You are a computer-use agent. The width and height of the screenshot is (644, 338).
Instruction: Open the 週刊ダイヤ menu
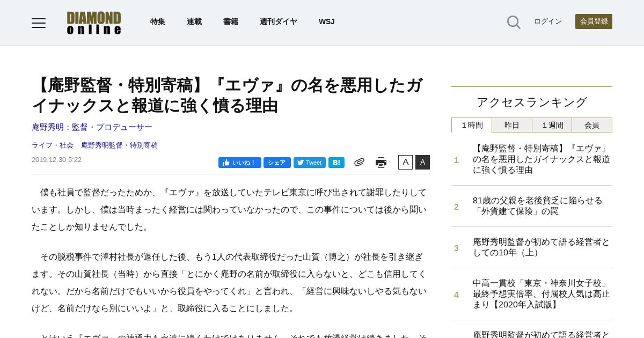pyautogui.click(x=279, y=21)
